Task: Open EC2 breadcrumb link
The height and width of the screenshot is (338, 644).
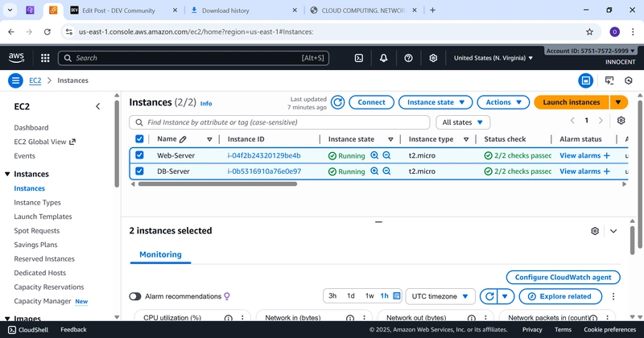Action: (x=35, y=80)
